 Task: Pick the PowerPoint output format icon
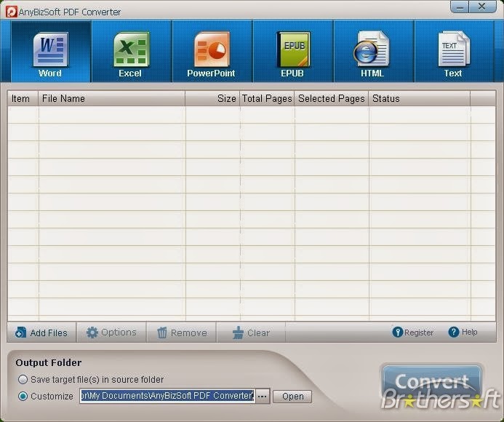pos(212,52)
